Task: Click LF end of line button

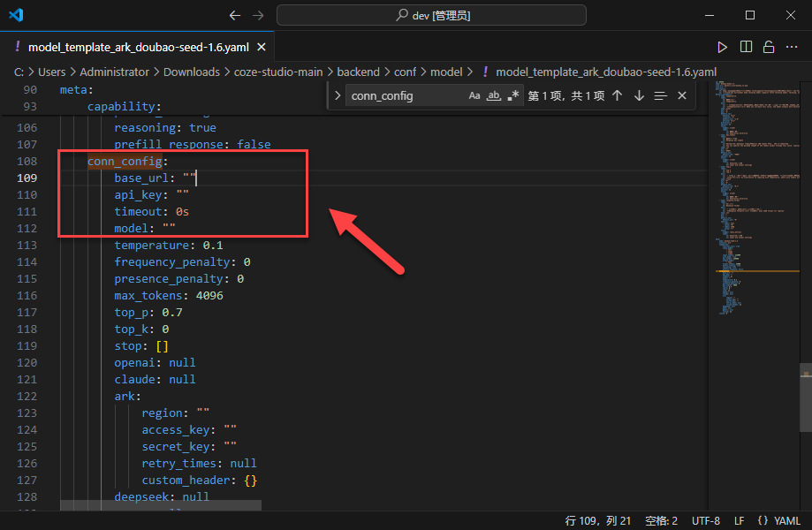Action: coord(739,520)
